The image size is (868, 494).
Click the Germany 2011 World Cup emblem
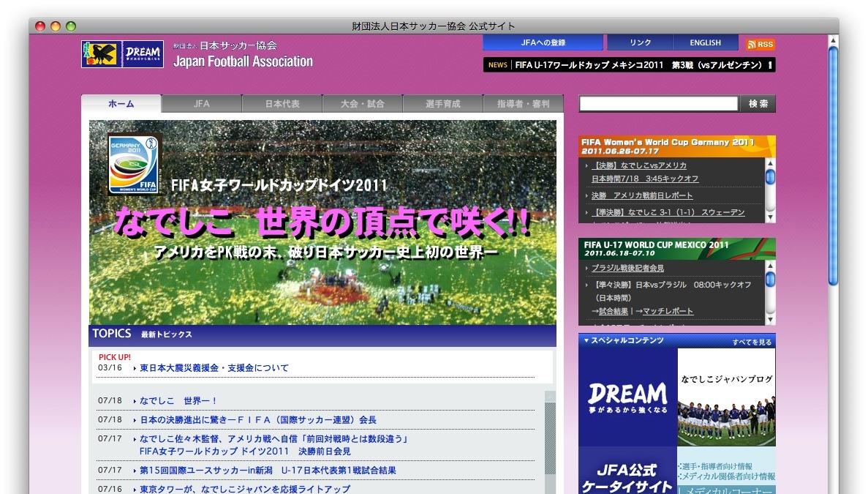point(134,165)
